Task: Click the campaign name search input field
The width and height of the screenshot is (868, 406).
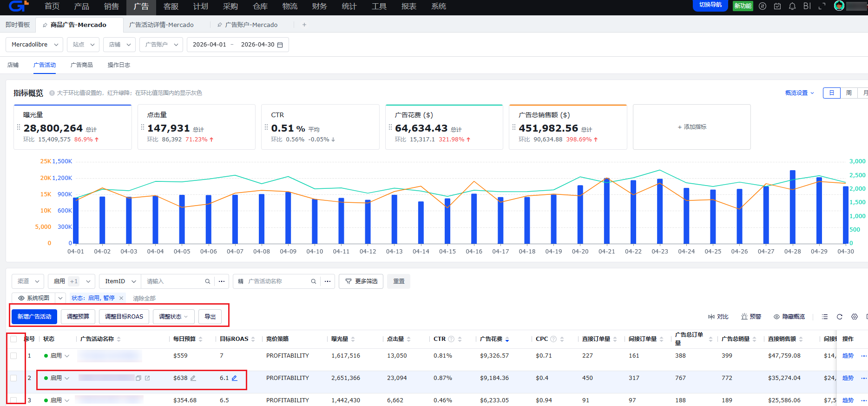Action: (279, 281)
